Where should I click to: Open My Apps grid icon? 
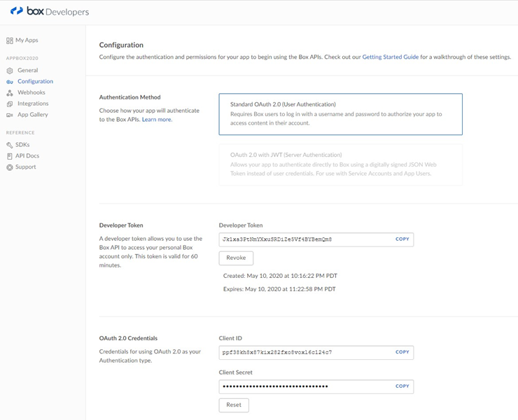[10, 41]
